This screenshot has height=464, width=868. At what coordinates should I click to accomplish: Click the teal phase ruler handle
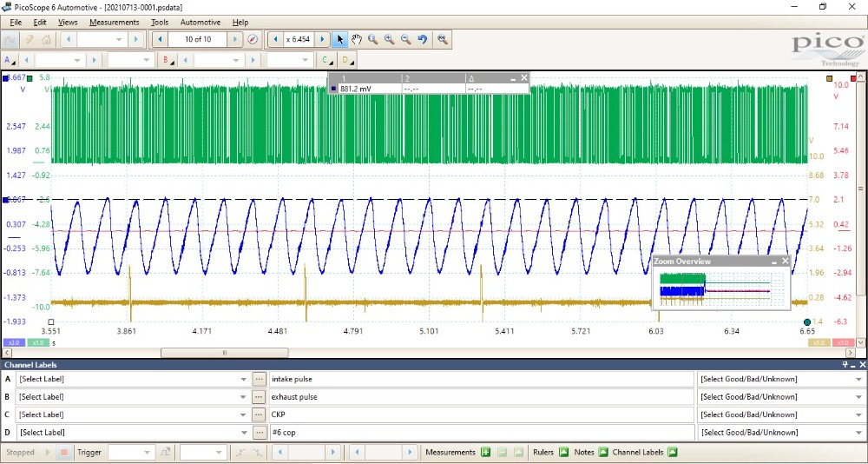point(807,322)
